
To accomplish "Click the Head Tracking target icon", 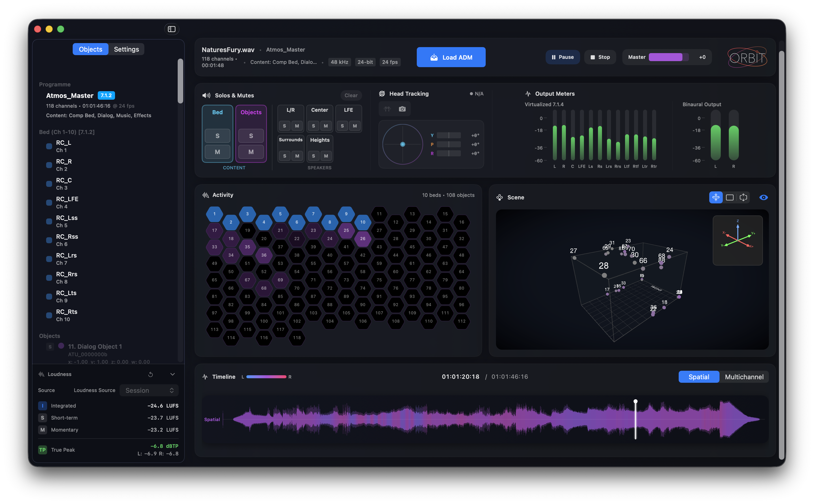I will click(x=382, y=94).
